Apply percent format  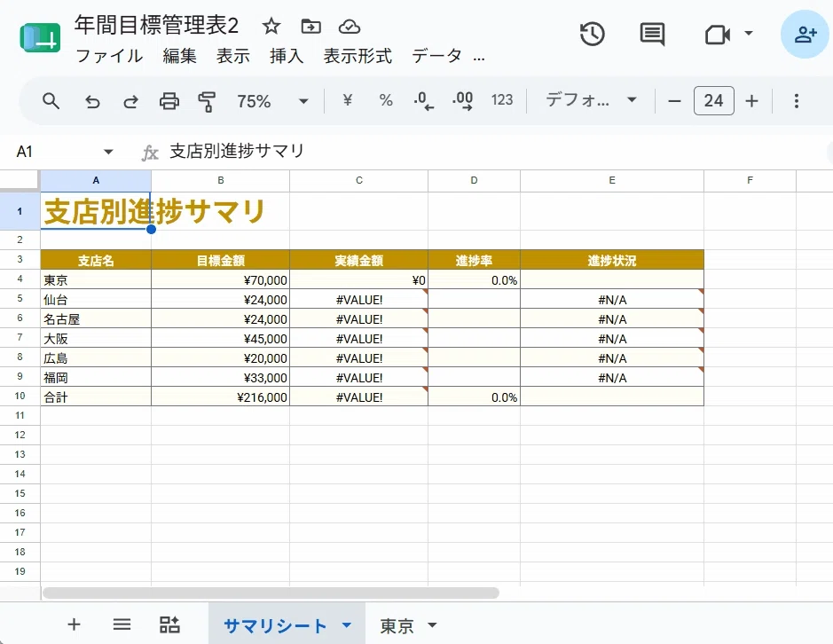[386, 100]
